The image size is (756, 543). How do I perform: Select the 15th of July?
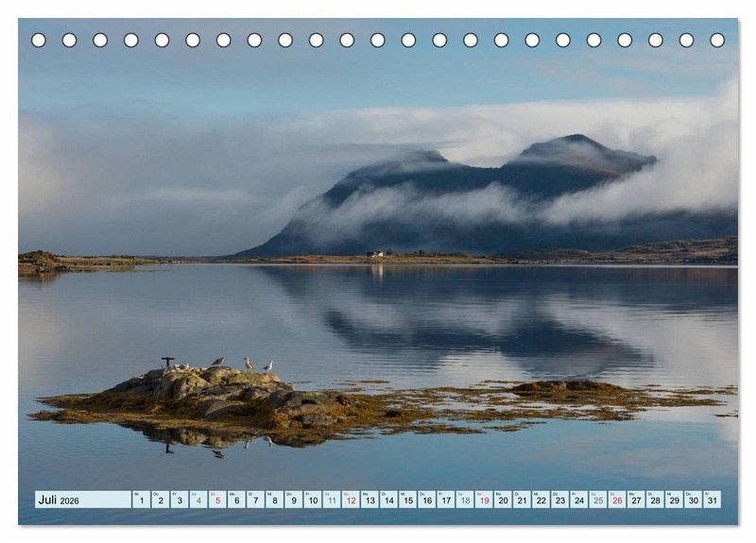point(408,500)
